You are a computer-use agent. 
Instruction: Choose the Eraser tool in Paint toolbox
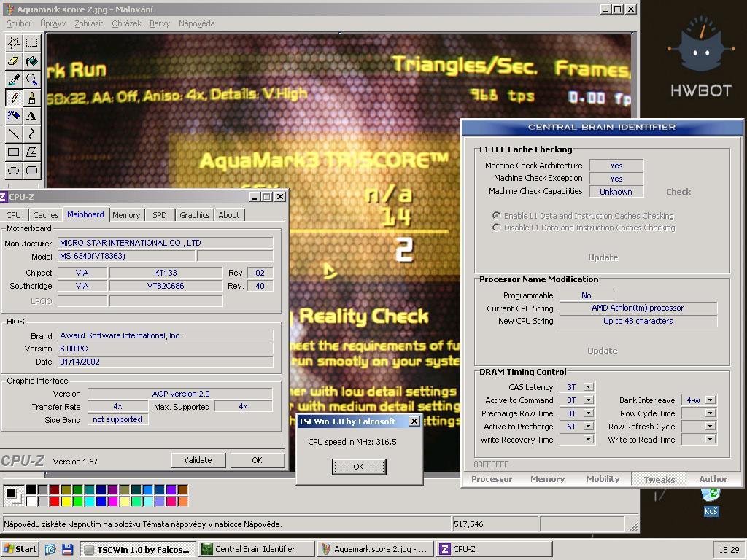(x=14, y=61)
